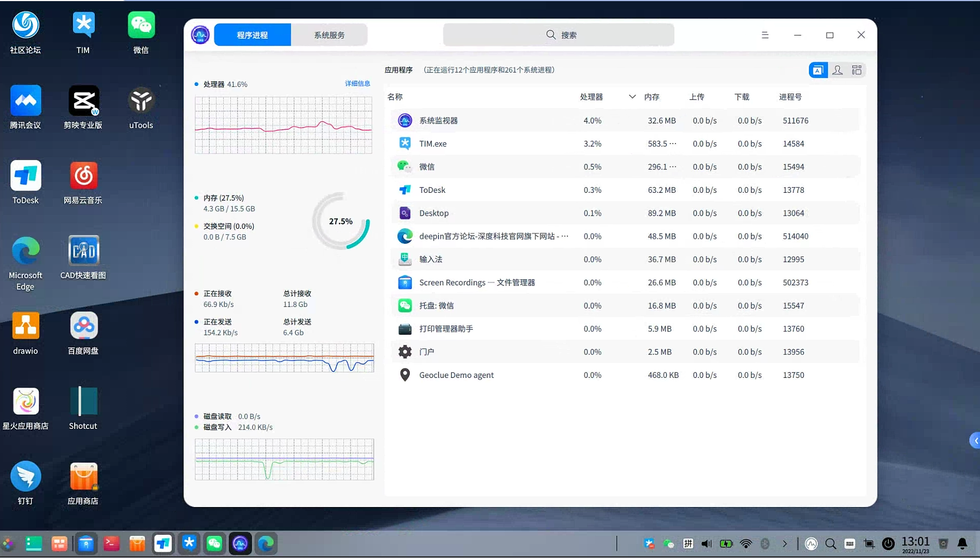Open Microsoft Edge desktop icon
Image resolution: width=980 pixels, height=558 pixels.
(x=25, y=263)
